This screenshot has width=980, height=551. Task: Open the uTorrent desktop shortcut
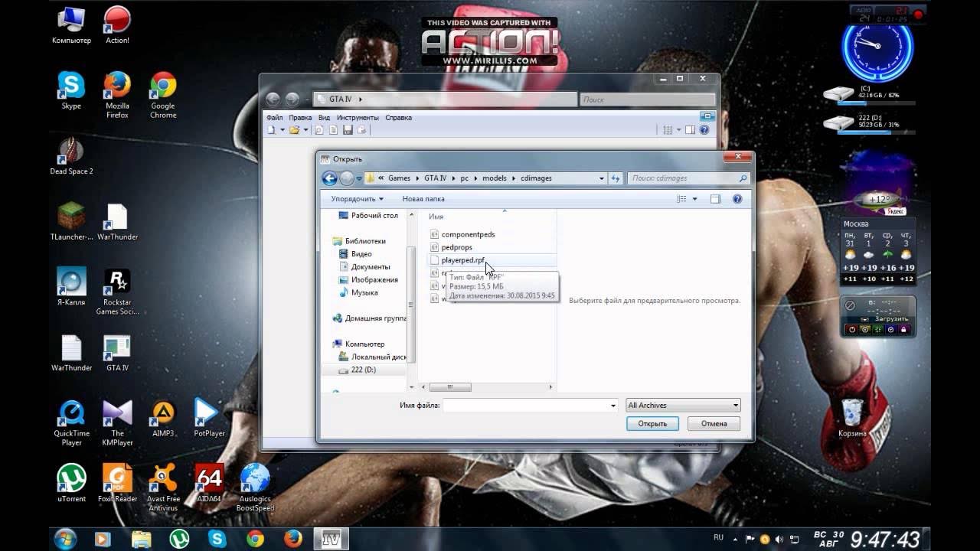[71, 483]
